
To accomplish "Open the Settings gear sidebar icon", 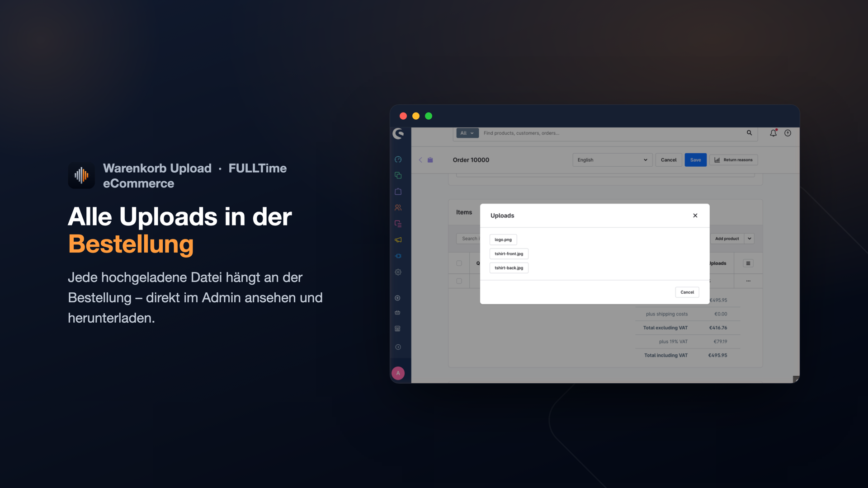I will 398,272.
